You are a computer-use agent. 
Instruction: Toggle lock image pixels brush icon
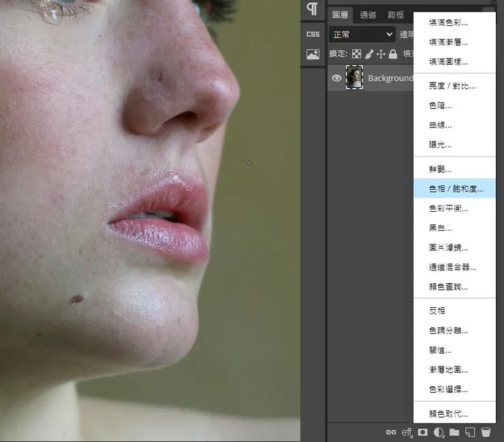tap(369, 54)
